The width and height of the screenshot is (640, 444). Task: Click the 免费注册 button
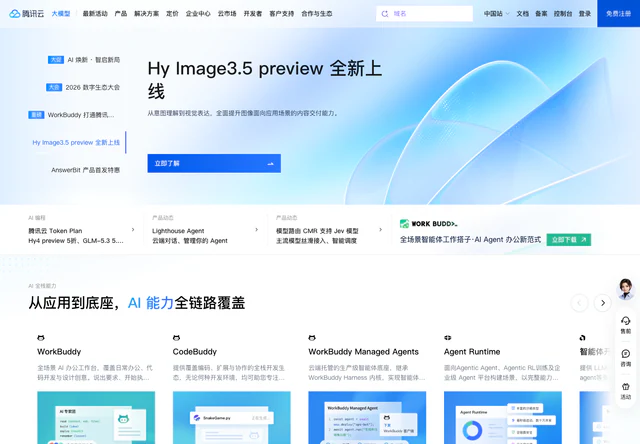pyautogui.click(x=618, y=13)
